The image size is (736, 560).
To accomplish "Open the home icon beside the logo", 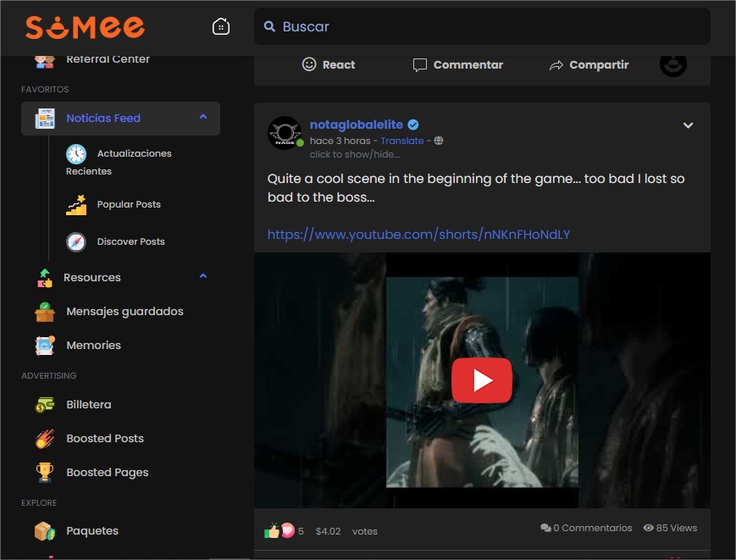I will click(x=220, y=26).
